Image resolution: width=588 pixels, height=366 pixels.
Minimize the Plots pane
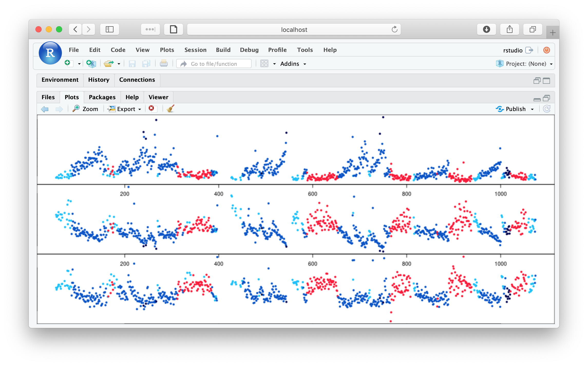[537, 99]
